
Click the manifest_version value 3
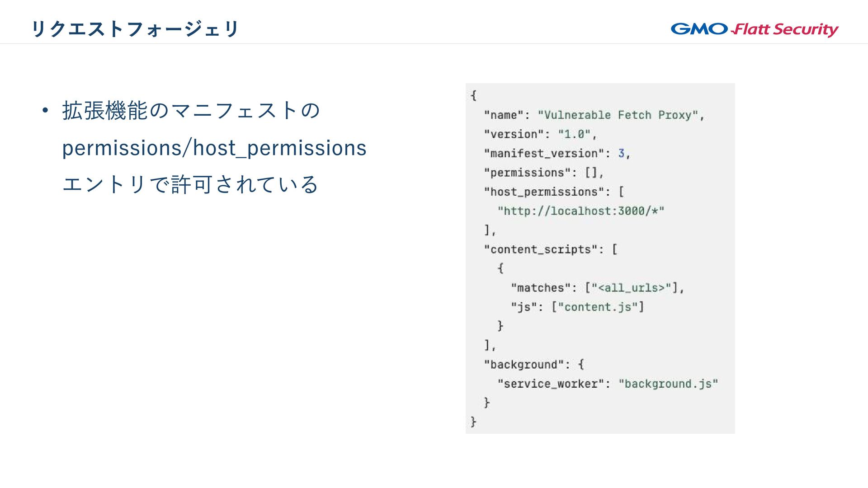622,154
